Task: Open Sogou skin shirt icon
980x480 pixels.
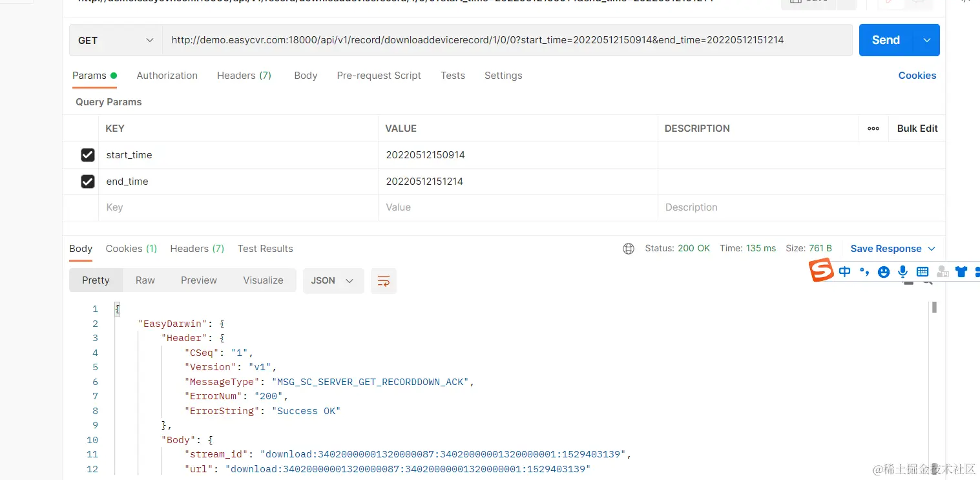Action: click(x=961, y=272)
